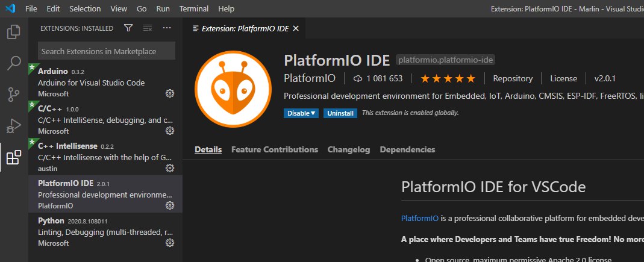Open the Run and Debug view
Image resolution: width=644 pixels, height=262 pixels.
pyautogui.click(x=13, y=126)
